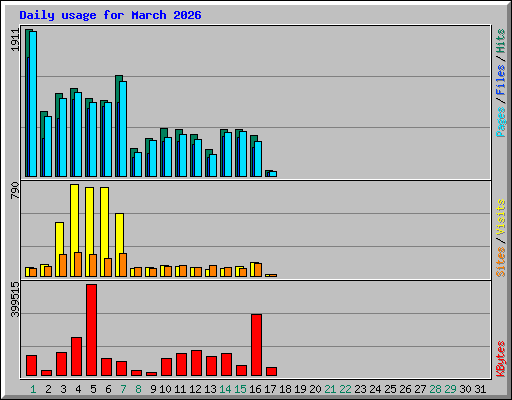Viewport: 512px width, 400px height.
Task: Click the chart title 'Daily usage for March 2026'
Action: click(110, 15)
